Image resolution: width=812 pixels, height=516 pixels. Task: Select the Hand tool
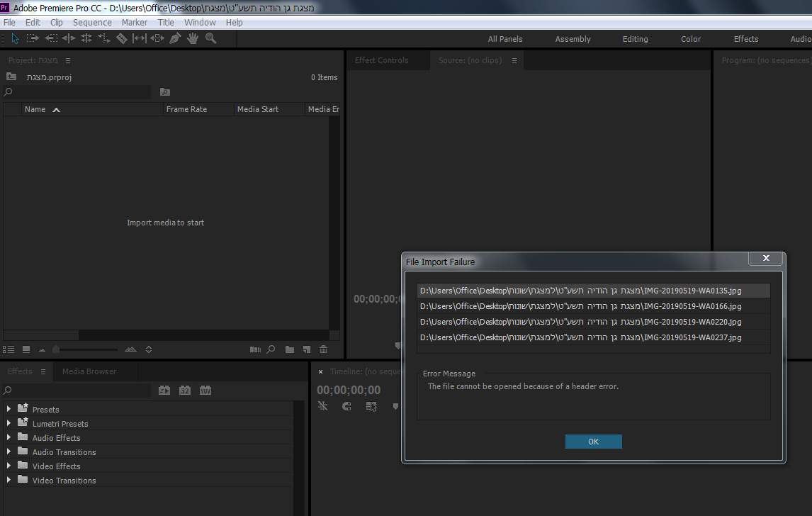pyautogui.click(x=193, y=38)
